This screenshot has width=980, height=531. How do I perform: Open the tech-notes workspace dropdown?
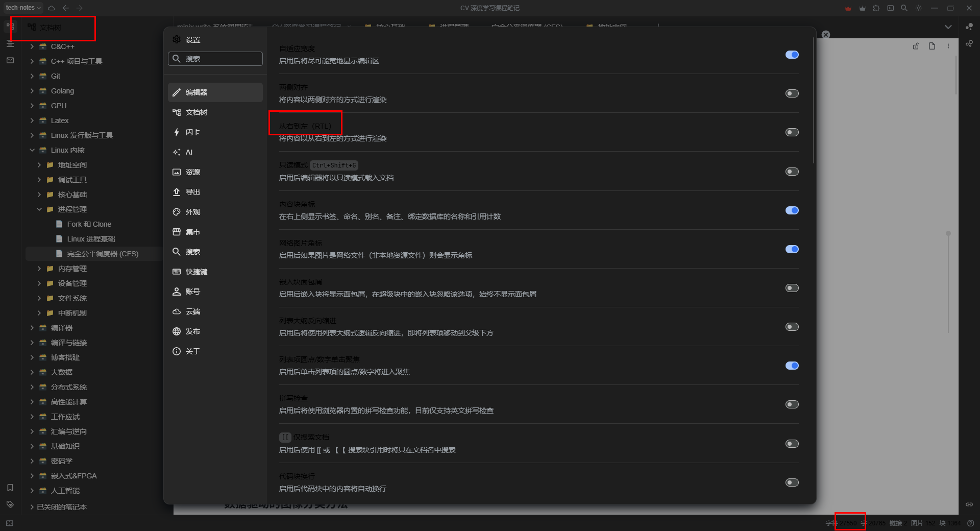tap(23, 8)
